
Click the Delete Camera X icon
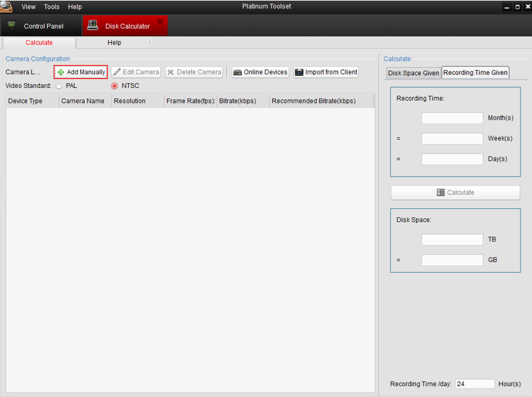tap(170, 73)
